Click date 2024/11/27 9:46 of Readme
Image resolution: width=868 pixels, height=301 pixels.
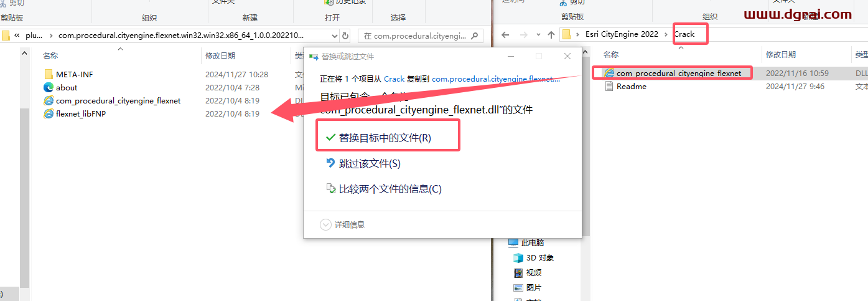point(795,86)
